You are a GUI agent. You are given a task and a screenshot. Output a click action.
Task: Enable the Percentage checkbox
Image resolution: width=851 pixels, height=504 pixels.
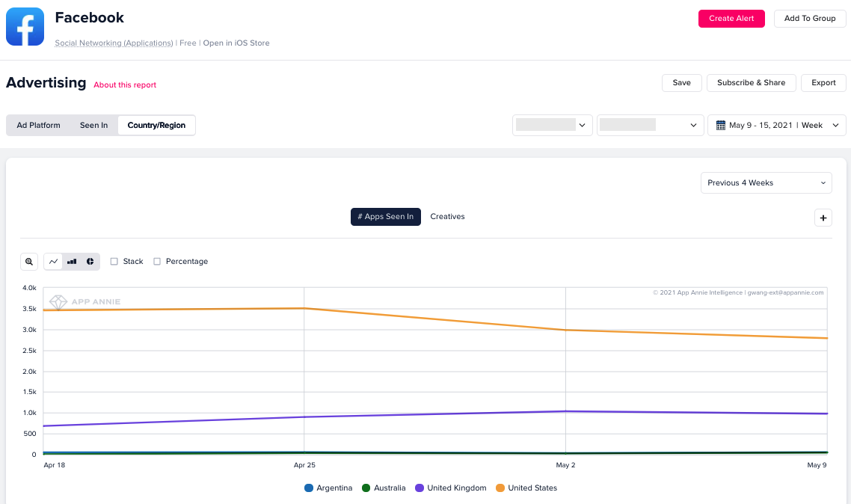pos(157,262)
